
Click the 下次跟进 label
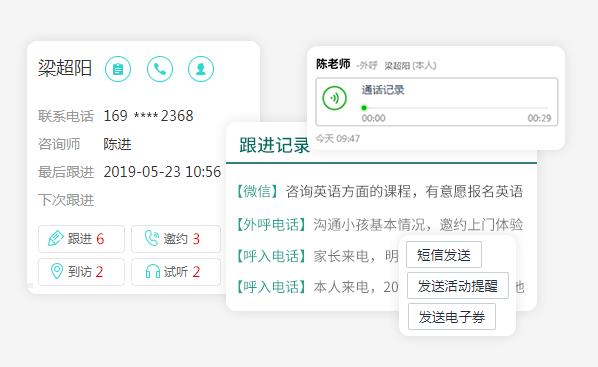(x=66, y=200)
